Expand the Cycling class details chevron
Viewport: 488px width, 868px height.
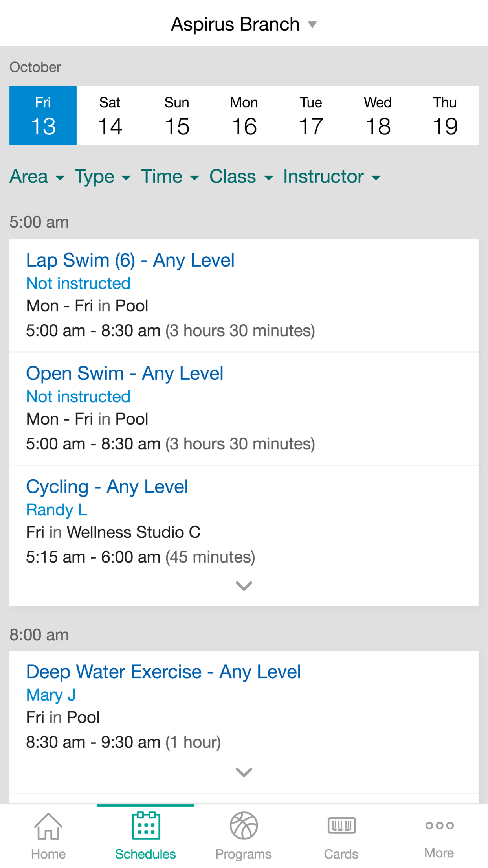244,586
